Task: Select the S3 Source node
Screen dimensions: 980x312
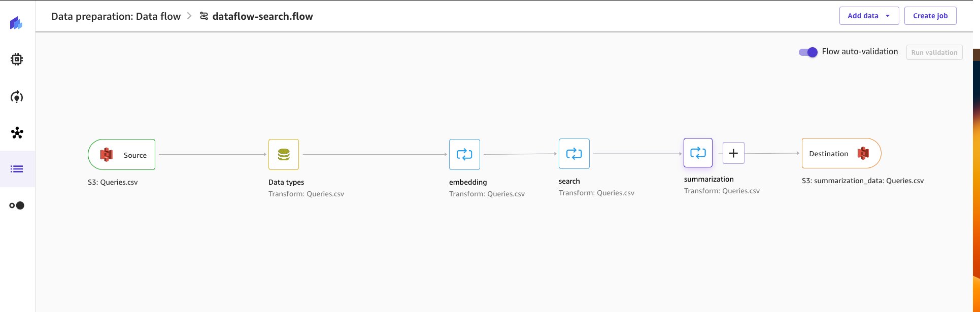Action: click(x=122, y=155)
